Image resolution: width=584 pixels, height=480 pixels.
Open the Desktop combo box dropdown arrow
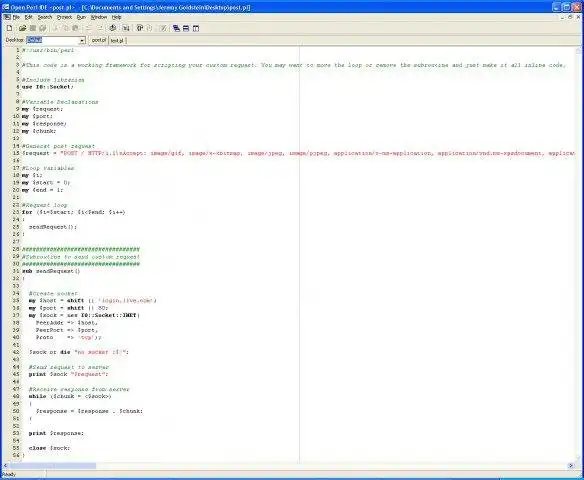tap(82, 40)
